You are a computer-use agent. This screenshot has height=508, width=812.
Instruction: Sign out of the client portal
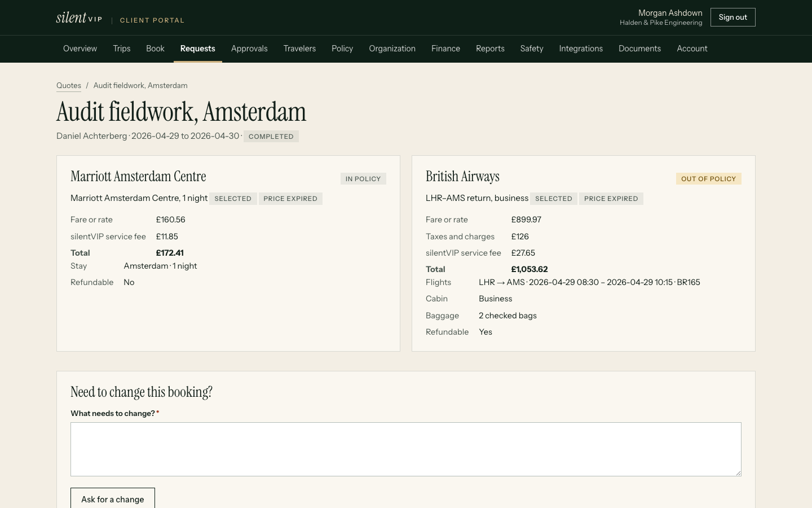(x=732, y=17)
